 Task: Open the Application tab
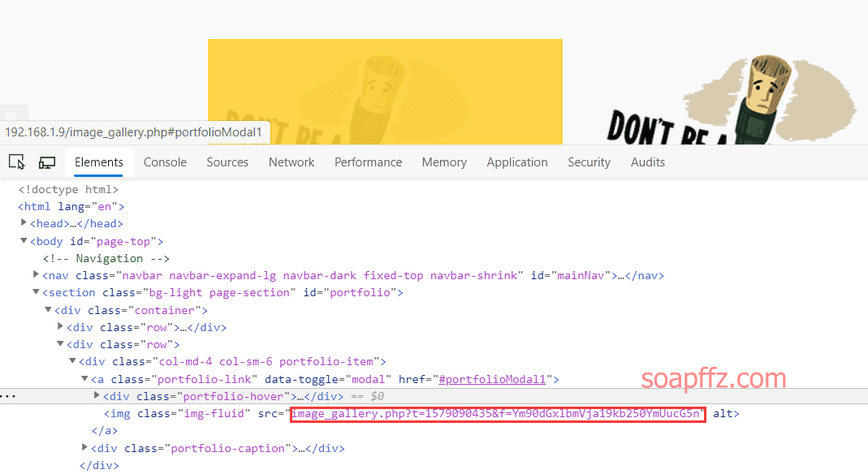(517, 162)
